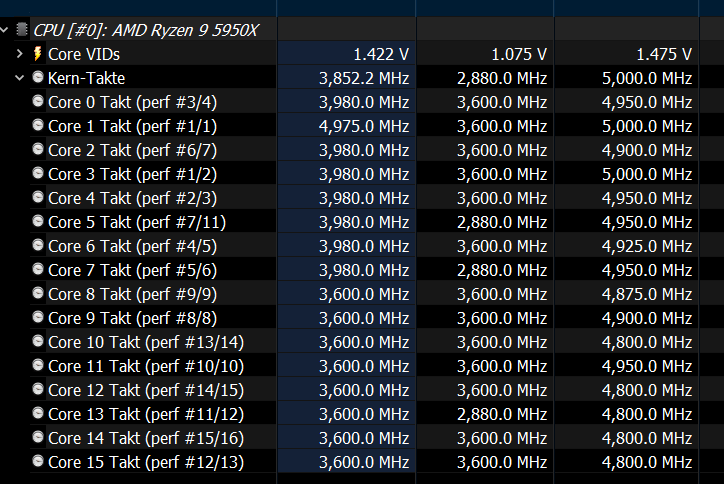The width and height of the screenshot is (724, 484).
Task: Select Core 9 Takt (perf #8/8) row
Action: tap(362, 318)
